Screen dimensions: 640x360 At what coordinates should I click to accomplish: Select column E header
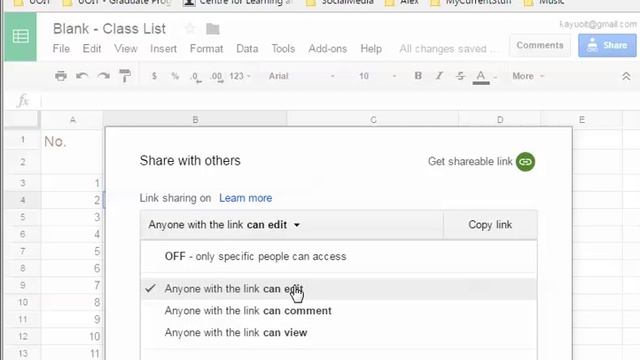click(582, 120)
